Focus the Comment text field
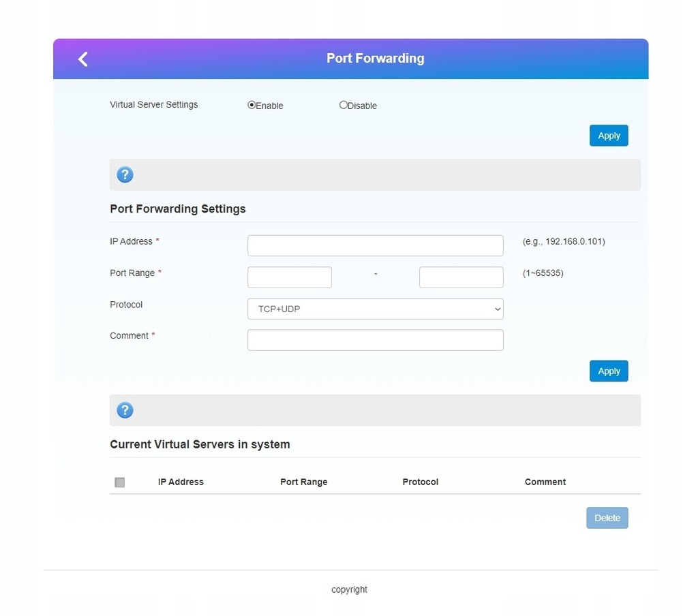Image resolution: width=698 pixels, height=616 pixels. [x=375, y=340]
